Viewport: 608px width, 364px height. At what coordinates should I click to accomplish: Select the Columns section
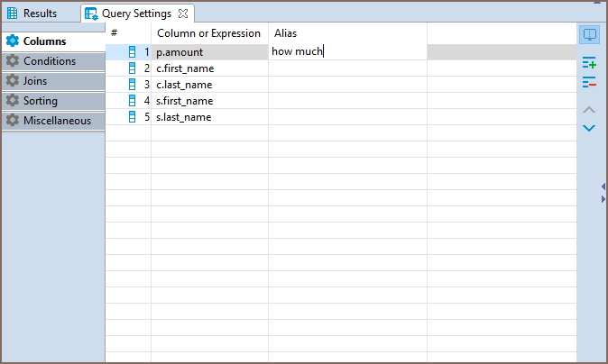click(53, 41)
